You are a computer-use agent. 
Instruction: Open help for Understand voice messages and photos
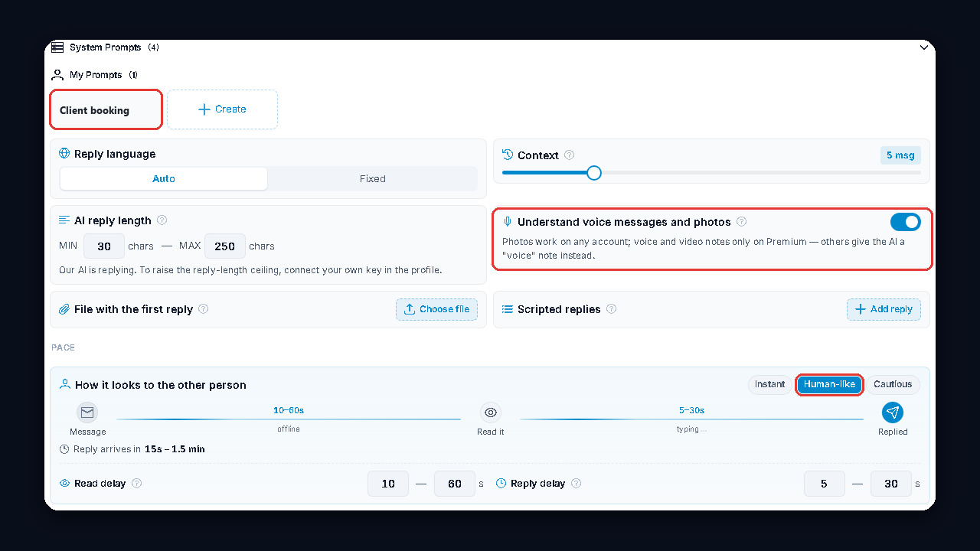(741, 222)
